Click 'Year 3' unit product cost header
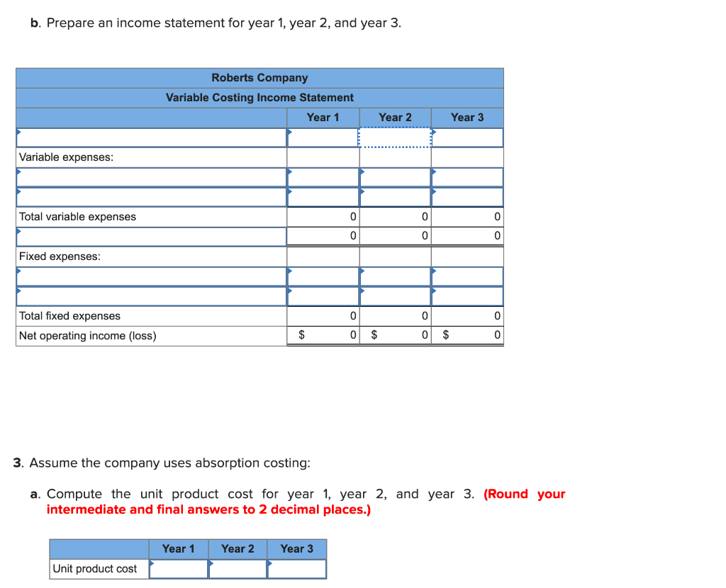 click(297, 549)
